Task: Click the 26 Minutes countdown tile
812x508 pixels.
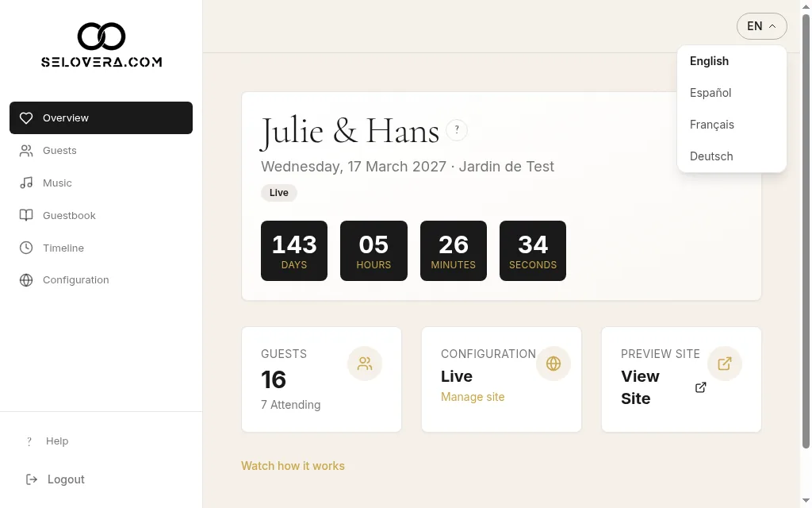Action: [454, 251]
